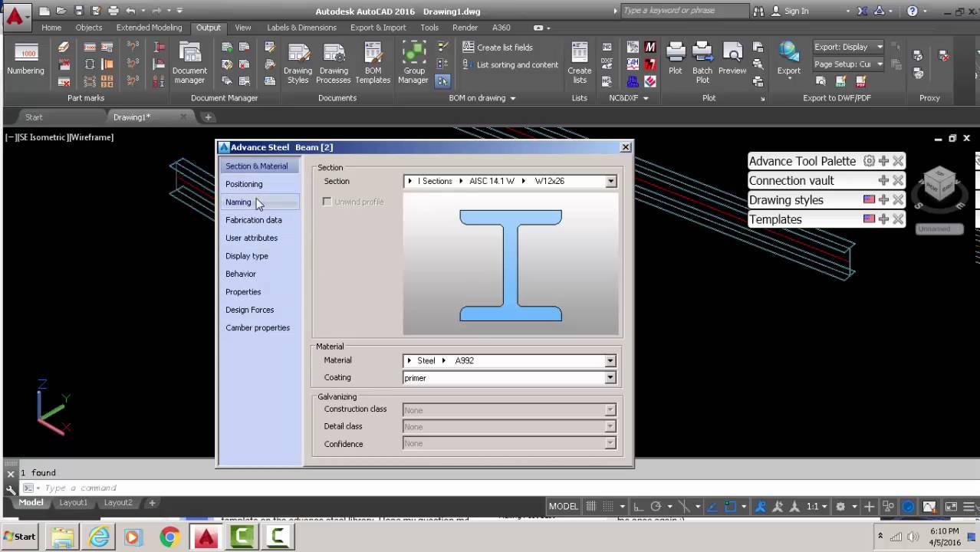The height and width of the screenshot is (552, 980).
Task: Click the red M NC export icon
Action: 650,48
